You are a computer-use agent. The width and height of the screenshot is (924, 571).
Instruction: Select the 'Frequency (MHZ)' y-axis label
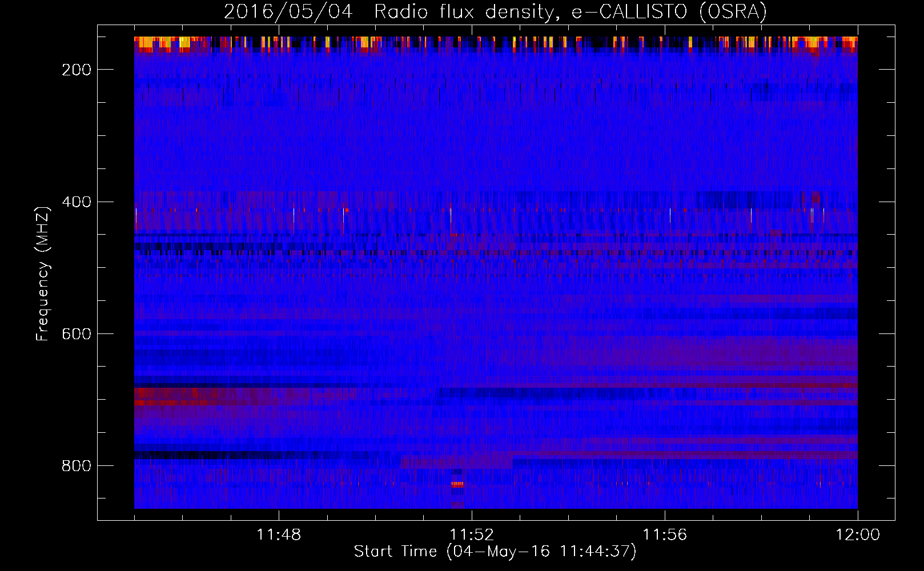click(43, 274)
